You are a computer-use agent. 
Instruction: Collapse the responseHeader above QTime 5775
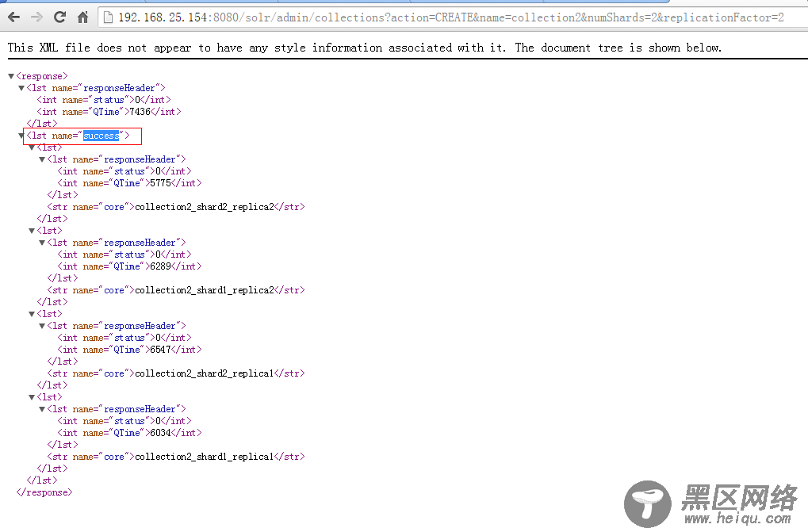[42, 159]
